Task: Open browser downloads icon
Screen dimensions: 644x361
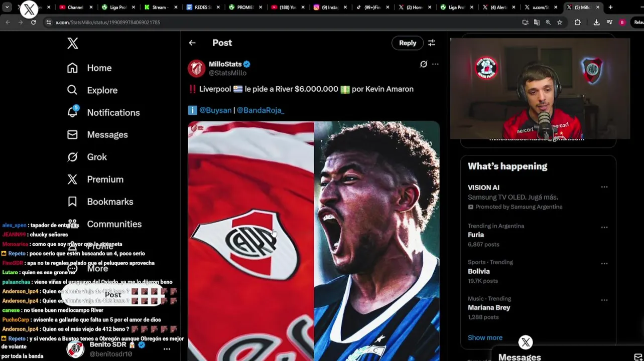Action: point(596,22)
